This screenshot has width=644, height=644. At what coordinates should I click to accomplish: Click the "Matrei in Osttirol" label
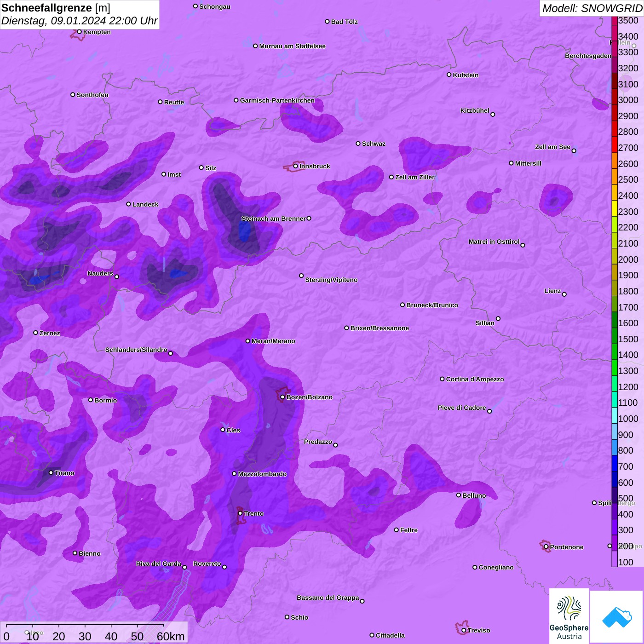pos(494,241)
